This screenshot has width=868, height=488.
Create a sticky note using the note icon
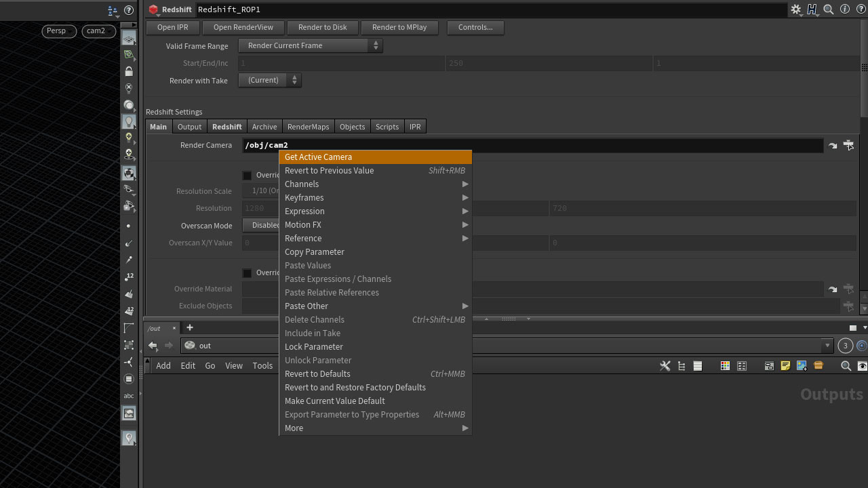tap(785, 366)
